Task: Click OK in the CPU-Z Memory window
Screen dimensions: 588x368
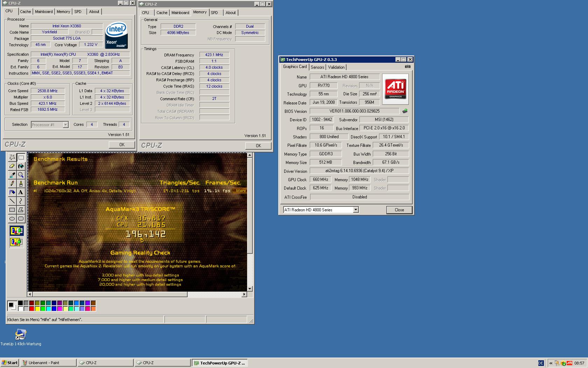Action: point(258,146)
